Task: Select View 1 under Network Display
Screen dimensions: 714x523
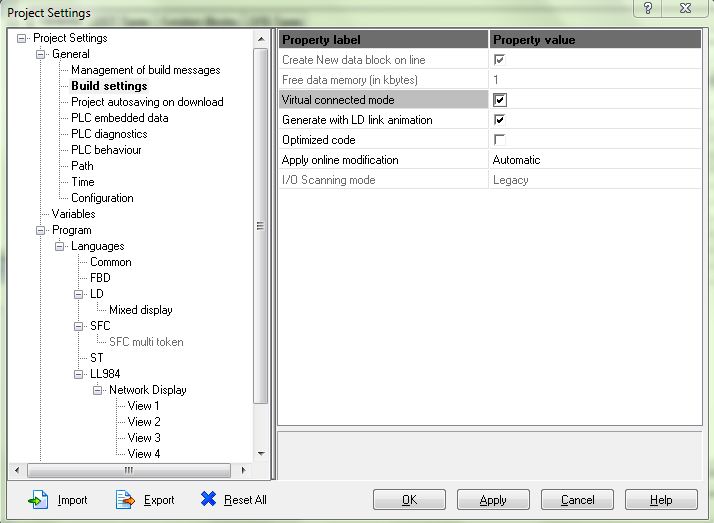Action: (143, 406)
